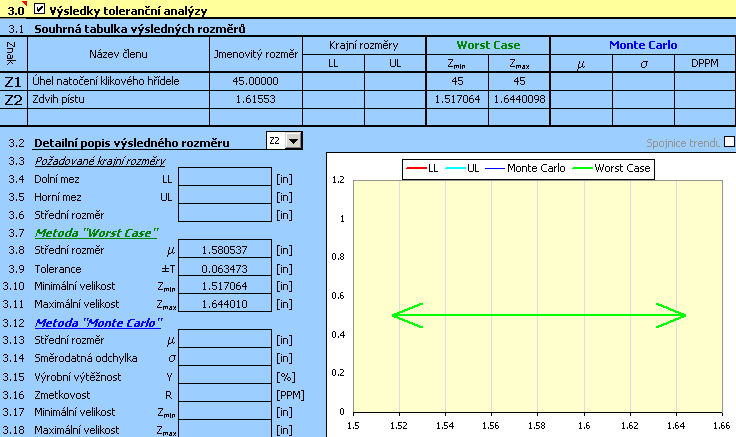736x437 pixels.
Task: Click the Monte Carlo legend entry in chart
Action: (x=525, y=168)
